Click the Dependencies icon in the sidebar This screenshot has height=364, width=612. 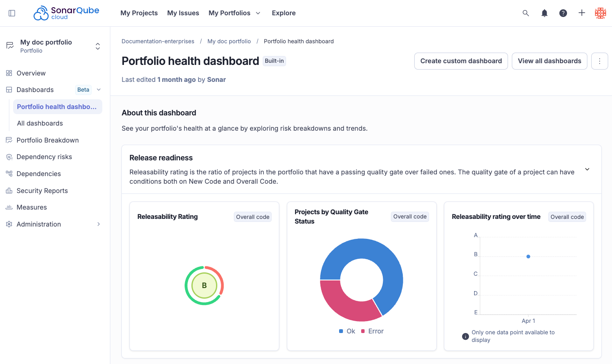[9, 174]
